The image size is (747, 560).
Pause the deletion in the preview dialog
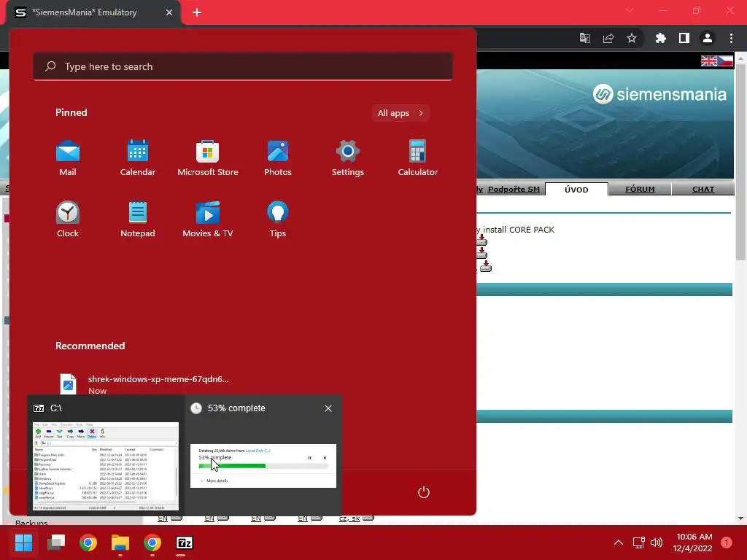coord(309,458)
